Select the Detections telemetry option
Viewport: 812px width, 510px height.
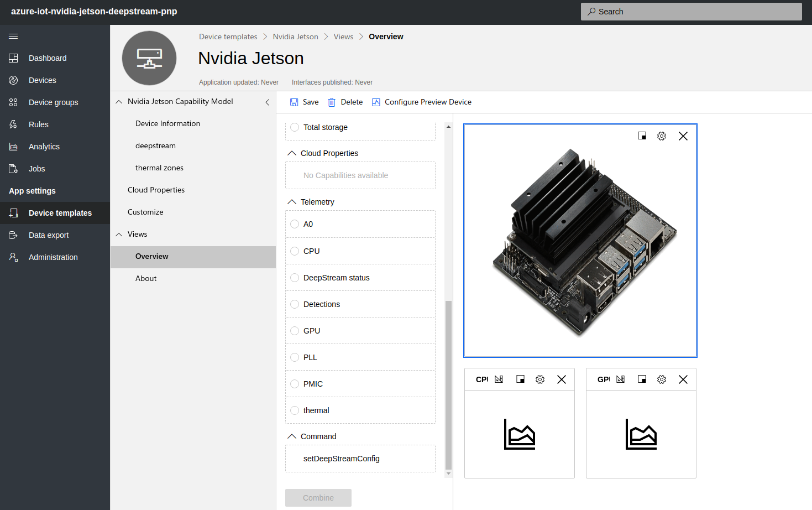(295, 304)
